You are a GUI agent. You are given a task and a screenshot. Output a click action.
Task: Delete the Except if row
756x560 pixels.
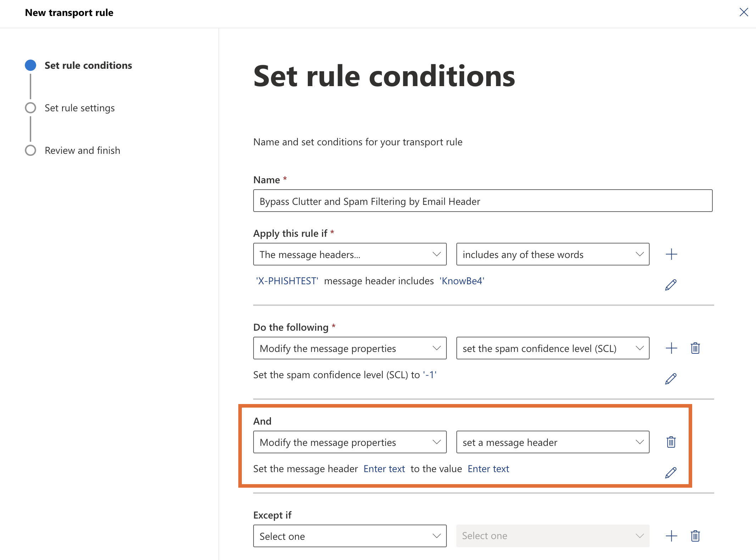point(695,536)
